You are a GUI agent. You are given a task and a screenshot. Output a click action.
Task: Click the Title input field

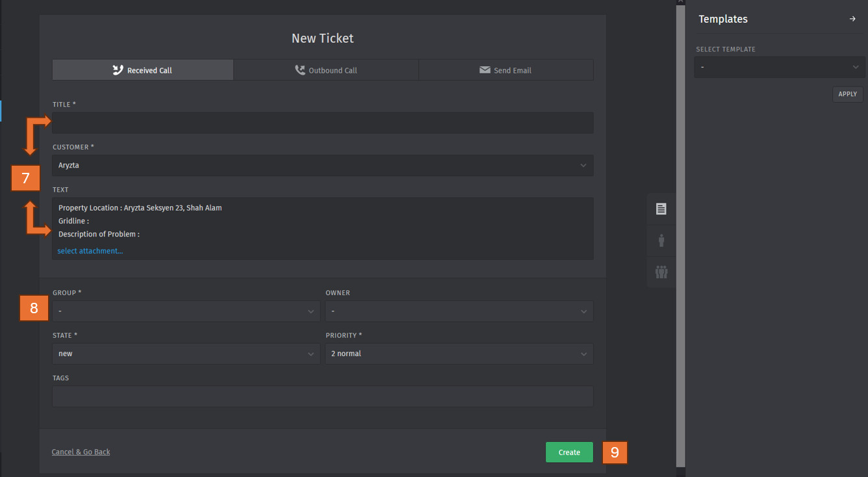[x=322, y=123]
